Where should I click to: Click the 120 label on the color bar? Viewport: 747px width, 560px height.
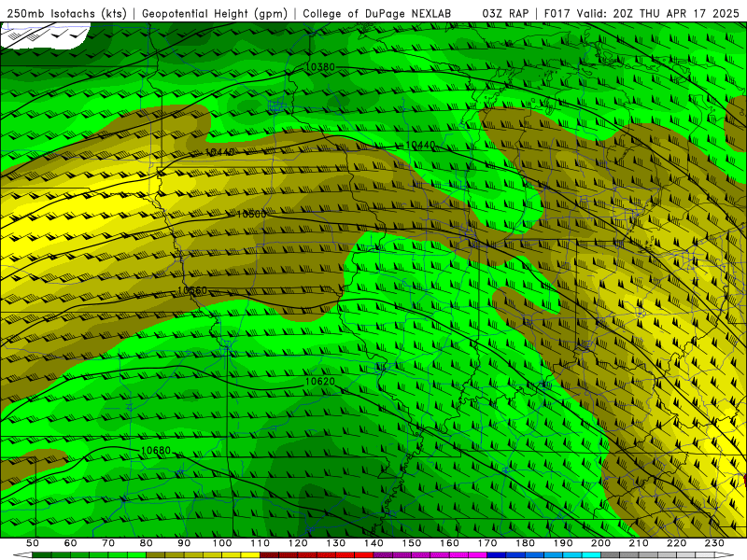(298, 543)
